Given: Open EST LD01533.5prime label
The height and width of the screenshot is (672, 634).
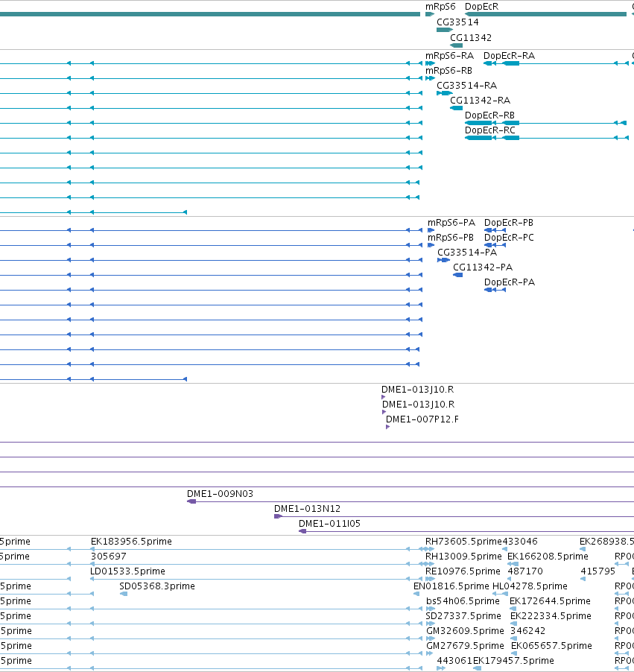Looking at the screenshot, I should click(127, 571).
